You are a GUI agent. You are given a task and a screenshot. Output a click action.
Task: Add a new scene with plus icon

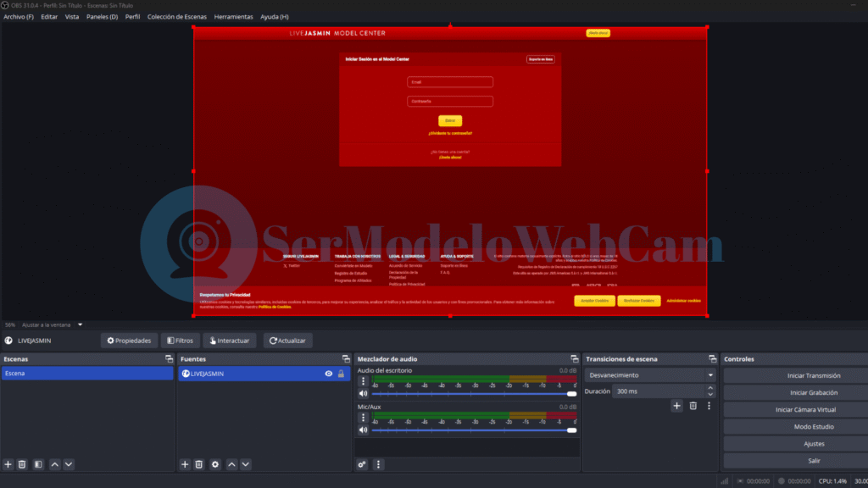(x=8, y=464)
